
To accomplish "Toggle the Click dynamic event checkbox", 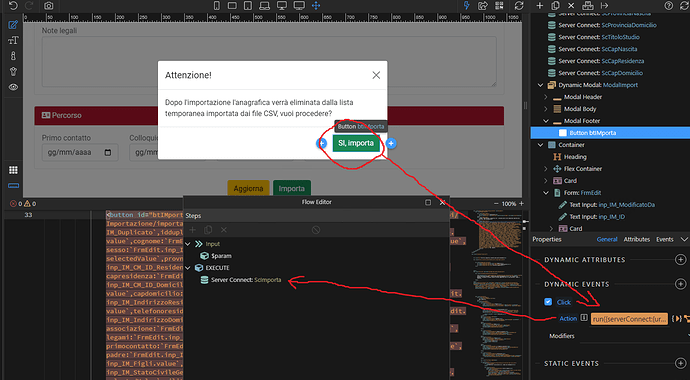I will 548,302.
